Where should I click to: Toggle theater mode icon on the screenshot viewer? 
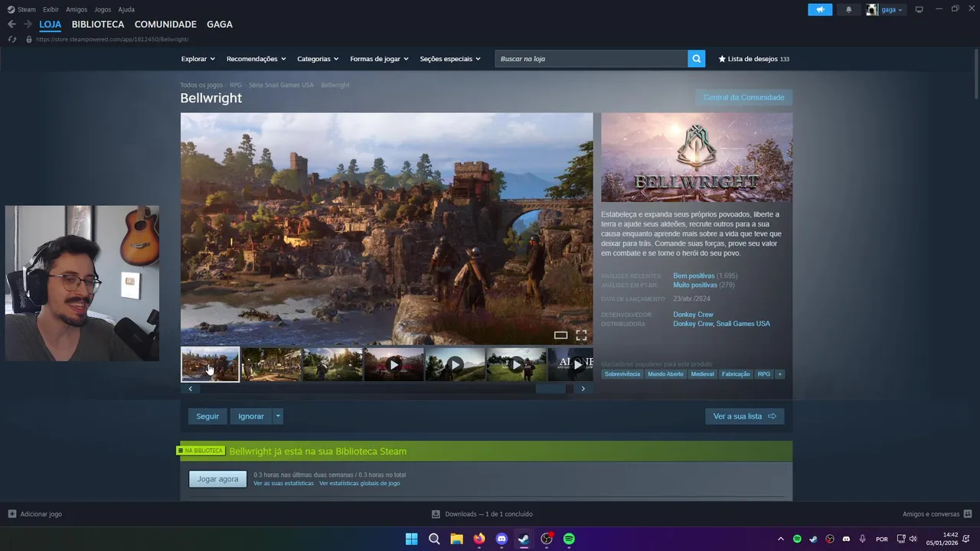tap(560, 335)
